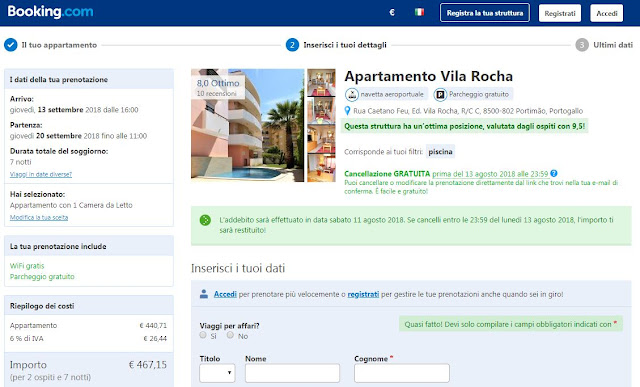Click Modifica la tua scelta link

[39, 218]
